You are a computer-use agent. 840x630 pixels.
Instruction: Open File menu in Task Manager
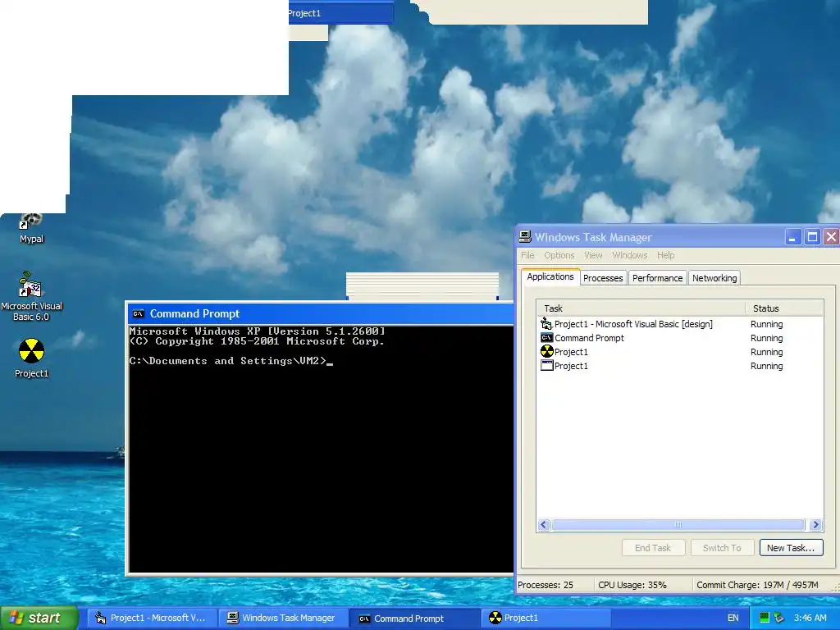click(527, 255)
